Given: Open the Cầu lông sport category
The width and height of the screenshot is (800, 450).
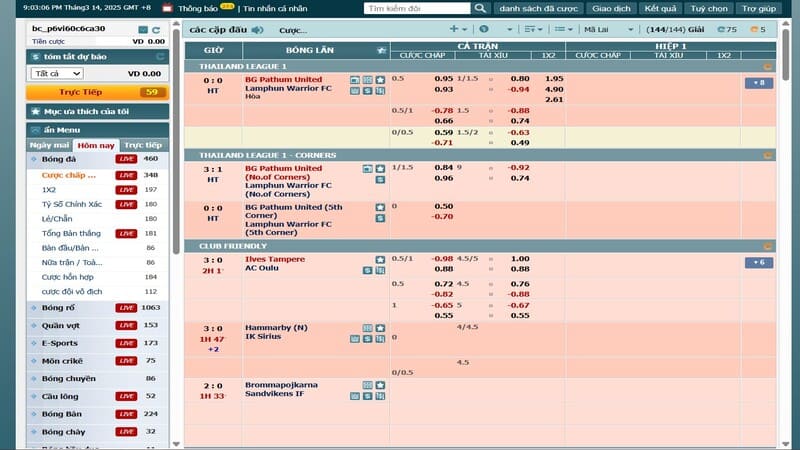Looking at the screenshot, I should [x=97, y=396].
